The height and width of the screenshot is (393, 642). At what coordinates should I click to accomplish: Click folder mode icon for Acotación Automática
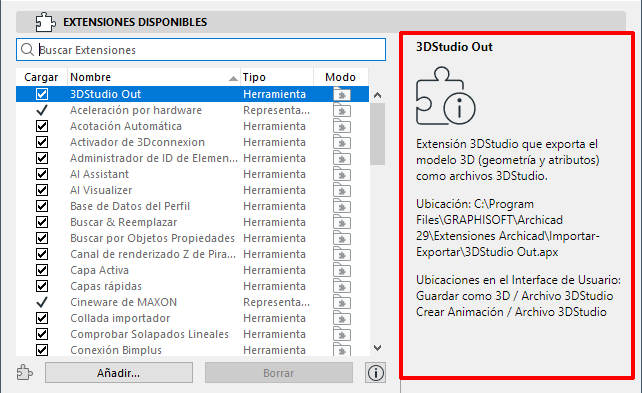[342, 126]
